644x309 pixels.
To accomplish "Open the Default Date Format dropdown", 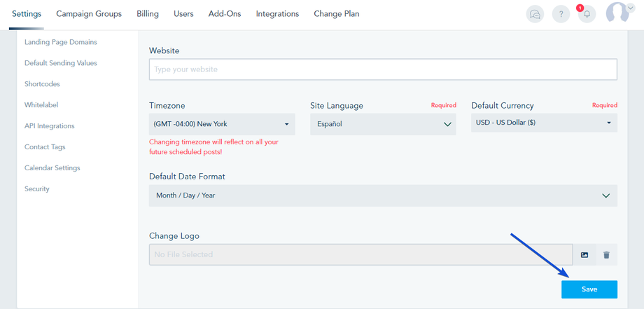I will (383, 195).
